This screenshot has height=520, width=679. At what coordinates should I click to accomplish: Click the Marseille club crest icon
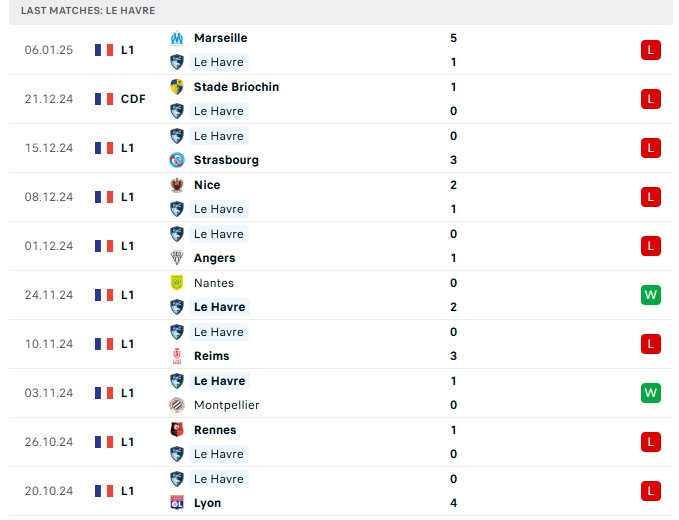pos(177,38)
